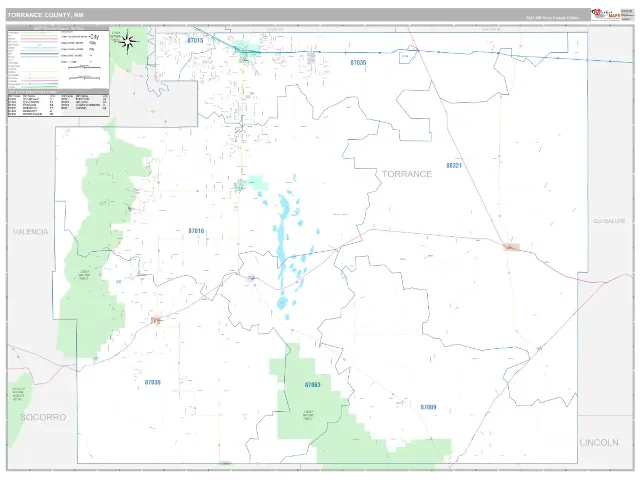Screen dimensions: 640x480
Task: Click the SOCORRO neighboring county label
Action: pos(43,417)
